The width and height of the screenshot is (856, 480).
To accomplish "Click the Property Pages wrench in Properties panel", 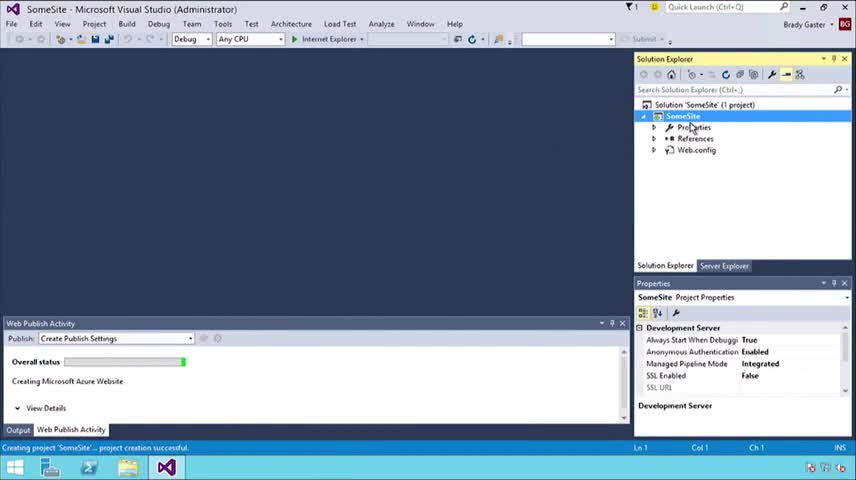I will pyautogui.click(x=676, y=313).
